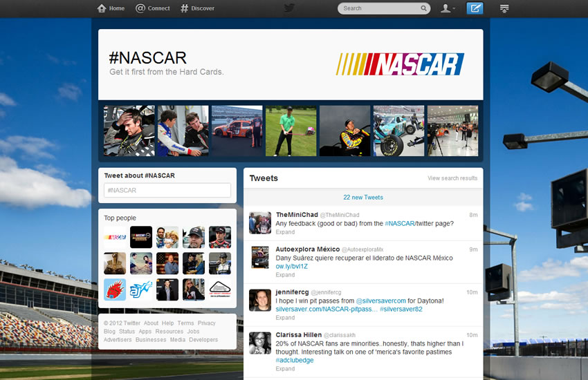This screenshot has height=380, width=588.
Task: Select the first NASCAR avatar in Top people
Action: (115, 237)
